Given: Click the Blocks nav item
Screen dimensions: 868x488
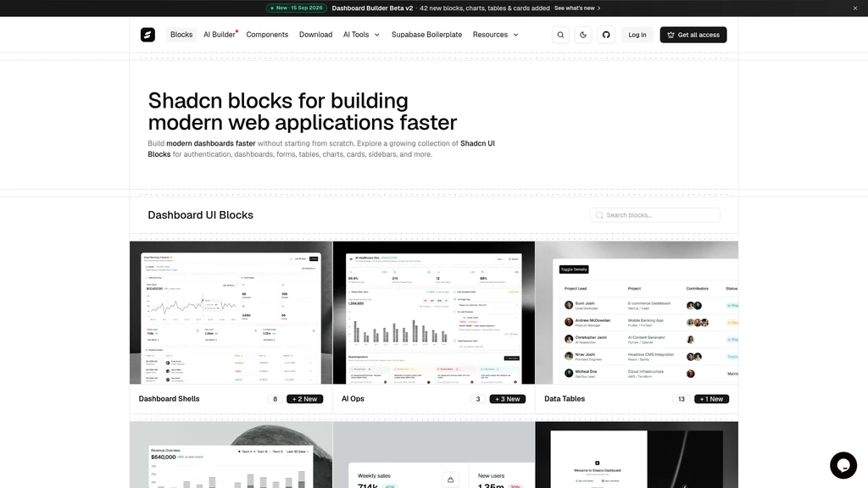Looking at the screenshot, I should [x=181, y=35].
